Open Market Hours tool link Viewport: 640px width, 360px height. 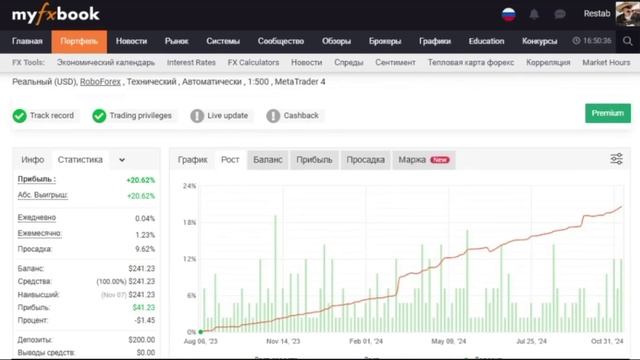click(606, 62)
